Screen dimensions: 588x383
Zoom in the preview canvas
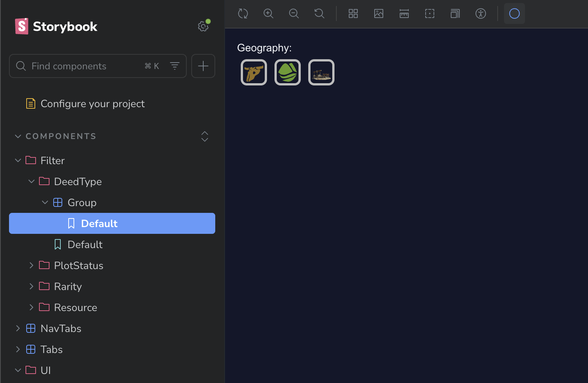268,14
